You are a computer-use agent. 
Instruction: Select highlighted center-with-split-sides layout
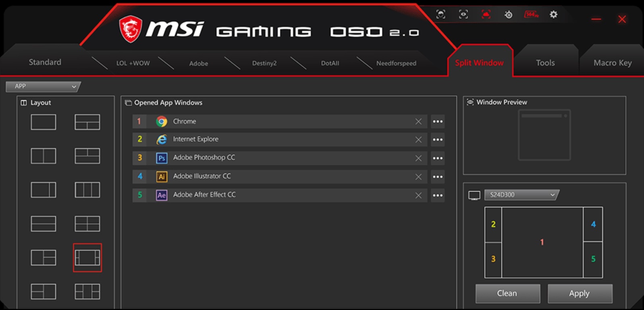click(x=87, y=258)
